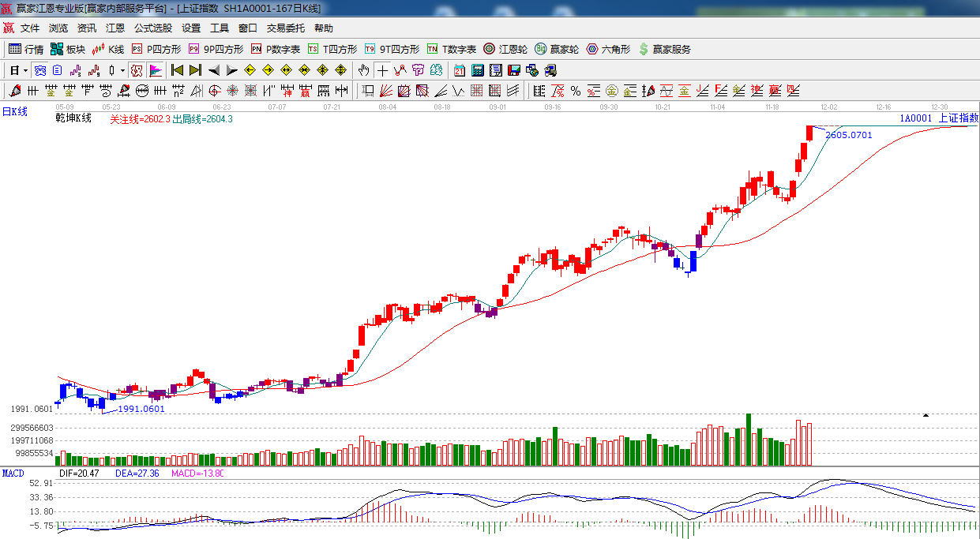Select the percent (%) drawing tool
This screenshot has width=980, height=539.
tap(575, 91)
